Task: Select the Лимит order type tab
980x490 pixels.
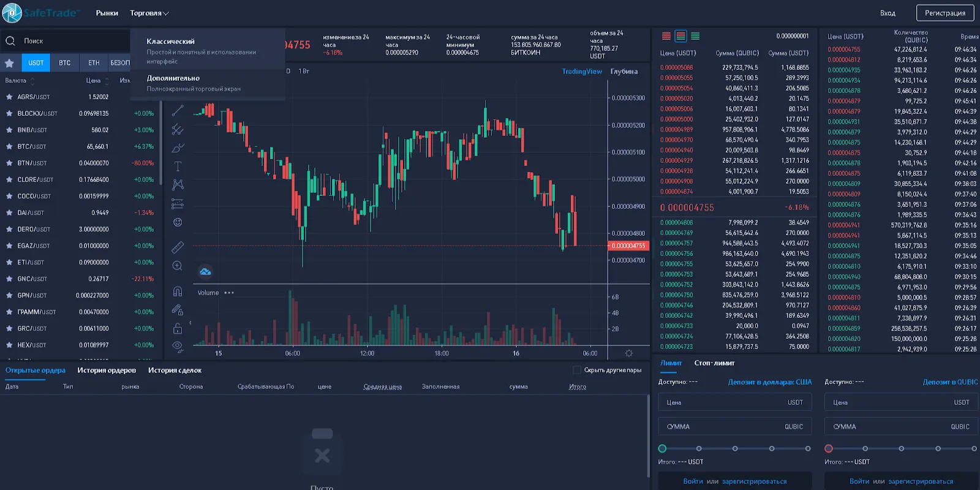Action: [x=671, y=363]
